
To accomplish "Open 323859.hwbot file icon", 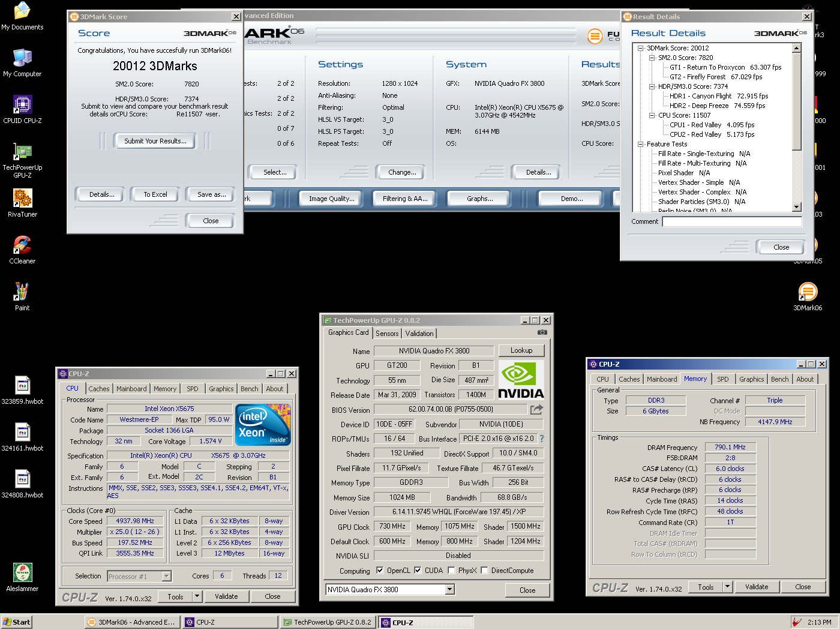I will pos(22,390).
